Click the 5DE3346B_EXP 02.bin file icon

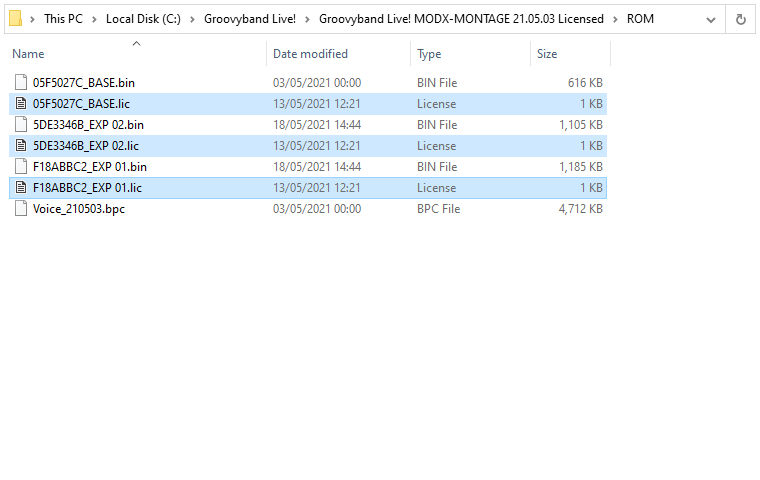click(x=21, y=125)
